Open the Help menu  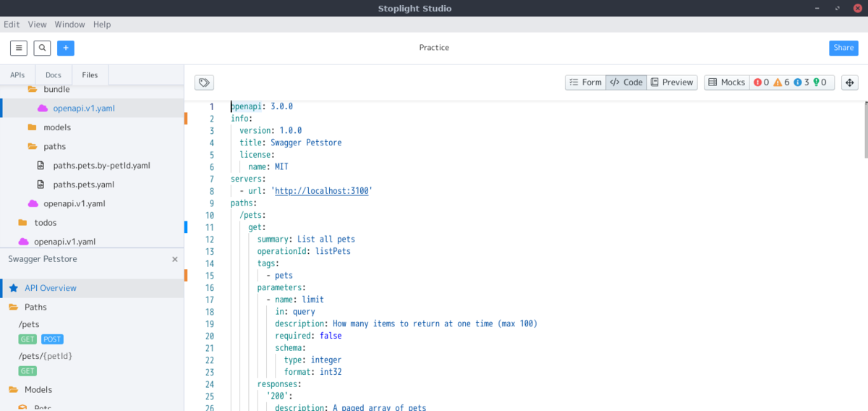pos(102,25)
